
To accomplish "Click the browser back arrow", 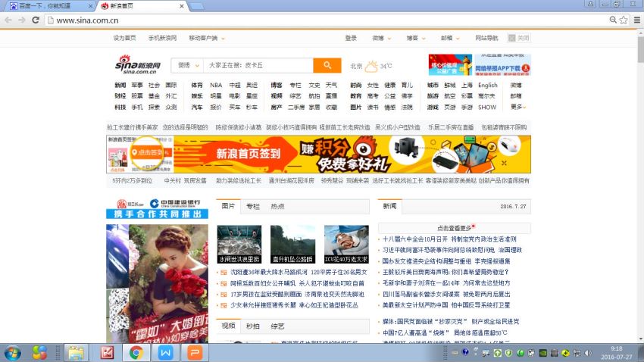I will point(8,20).
